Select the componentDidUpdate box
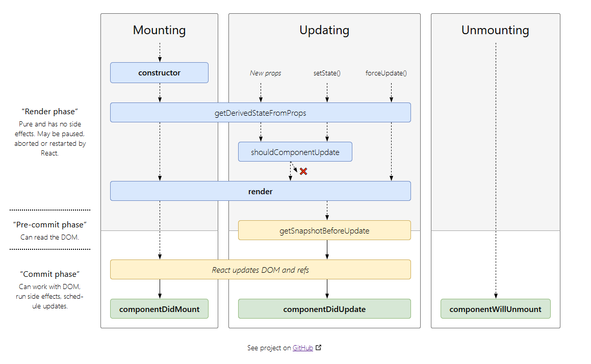The width and height of the screenshot is (591, 364). point(324,309)
